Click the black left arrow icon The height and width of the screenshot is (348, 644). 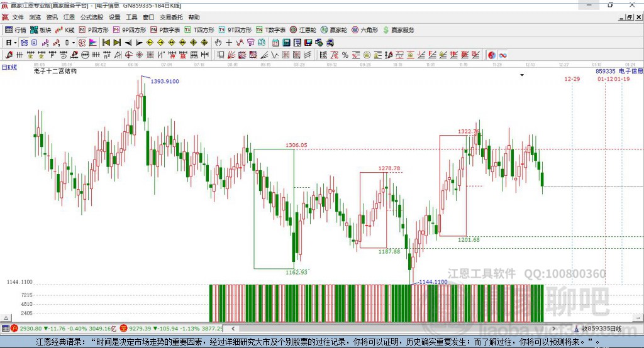(x=128, y=43)
